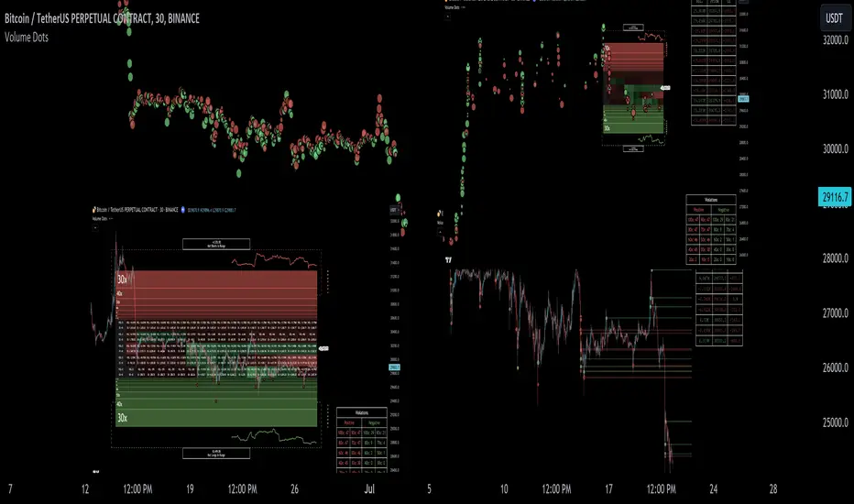This screenshot has height=504, width=854.
Task: Click the blue status dot in inset chart header
Action: click(183, 211)
